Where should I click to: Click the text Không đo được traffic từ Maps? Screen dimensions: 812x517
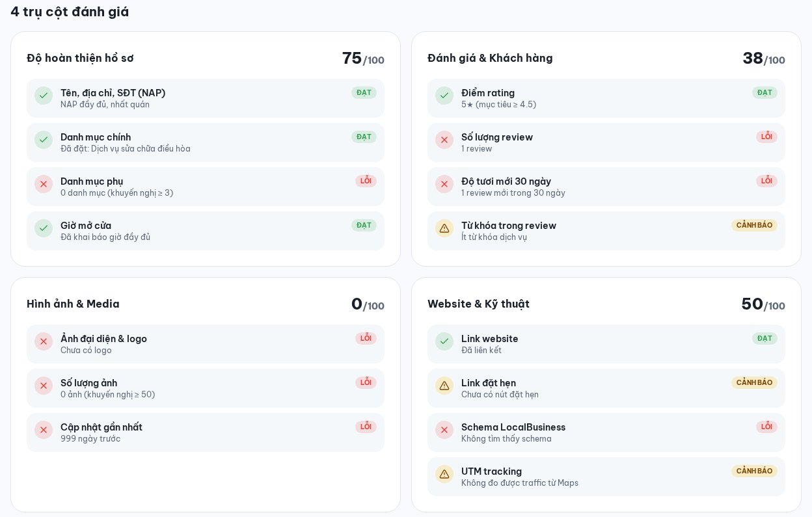pos(520,483)
